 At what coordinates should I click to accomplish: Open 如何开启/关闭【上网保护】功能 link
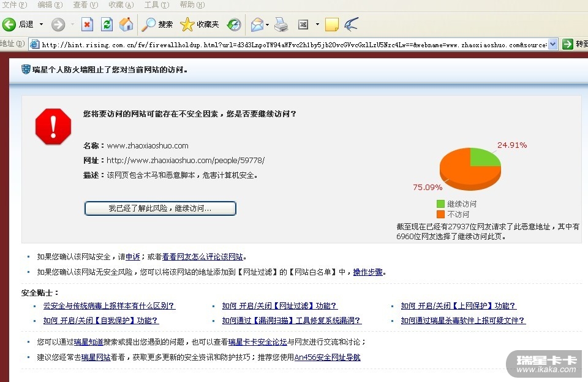(x=459, y=306)
